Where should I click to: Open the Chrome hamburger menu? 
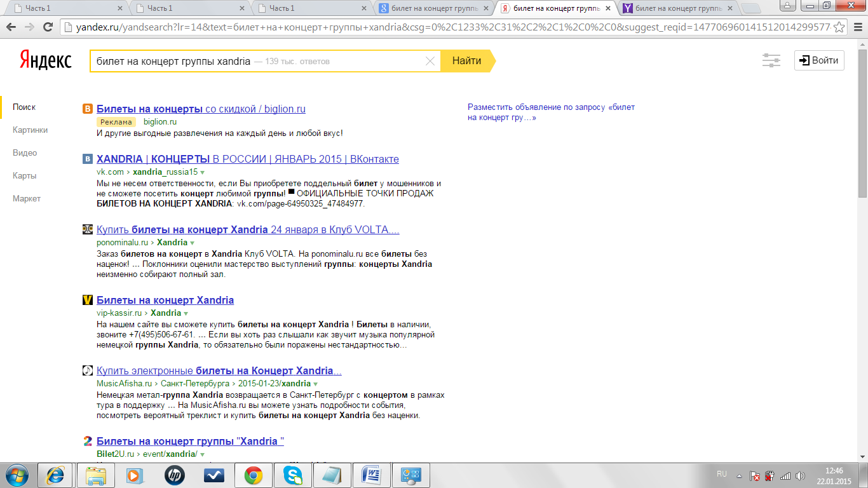tap(857, 27)
